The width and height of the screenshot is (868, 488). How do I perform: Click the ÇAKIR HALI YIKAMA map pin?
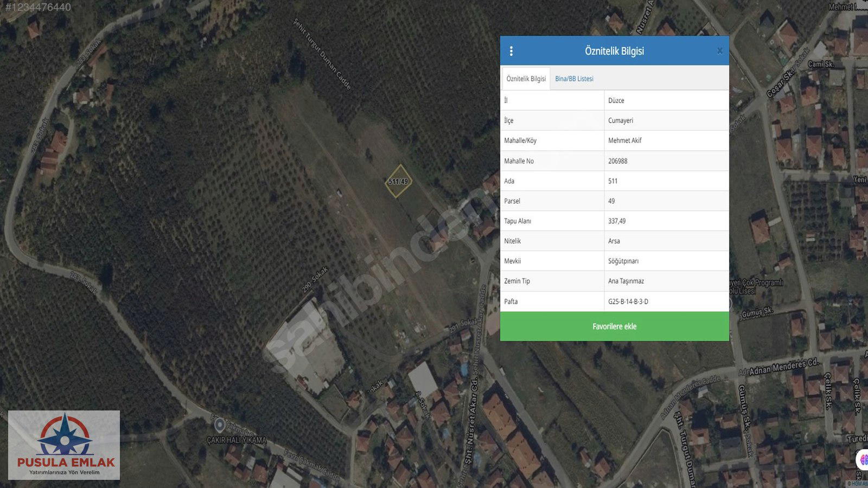220,425
